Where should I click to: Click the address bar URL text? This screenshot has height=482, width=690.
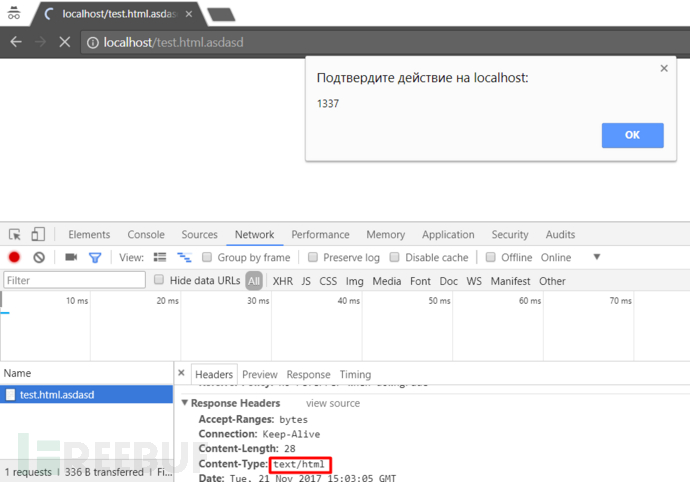(x=173, y=43)
